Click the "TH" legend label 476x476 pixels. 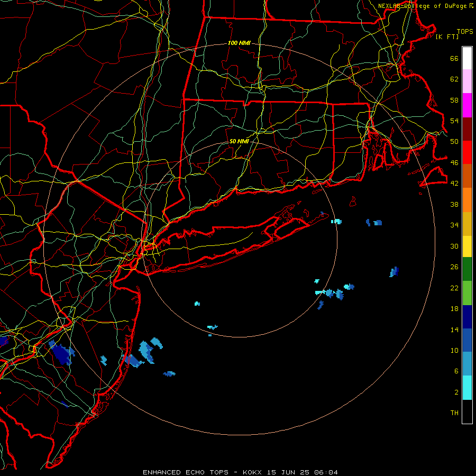tap(454, 413)
